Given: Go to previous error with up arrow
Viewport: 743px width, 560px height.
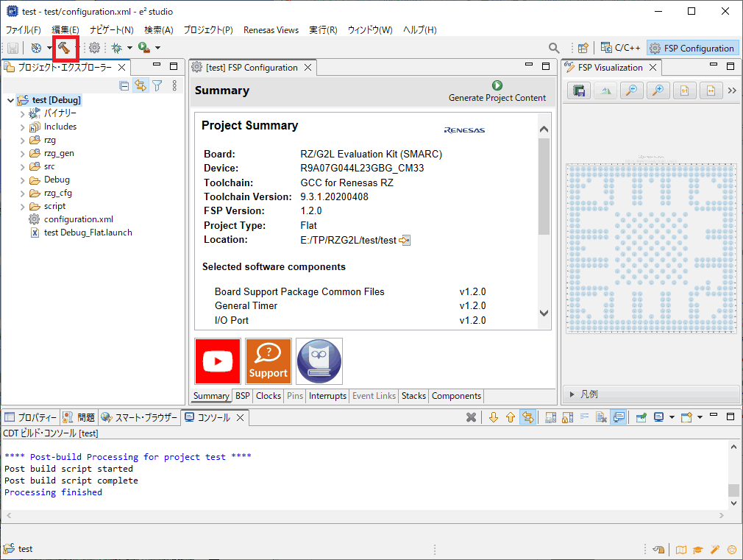Looking at the screenshot, I should (x=511, y=417).
